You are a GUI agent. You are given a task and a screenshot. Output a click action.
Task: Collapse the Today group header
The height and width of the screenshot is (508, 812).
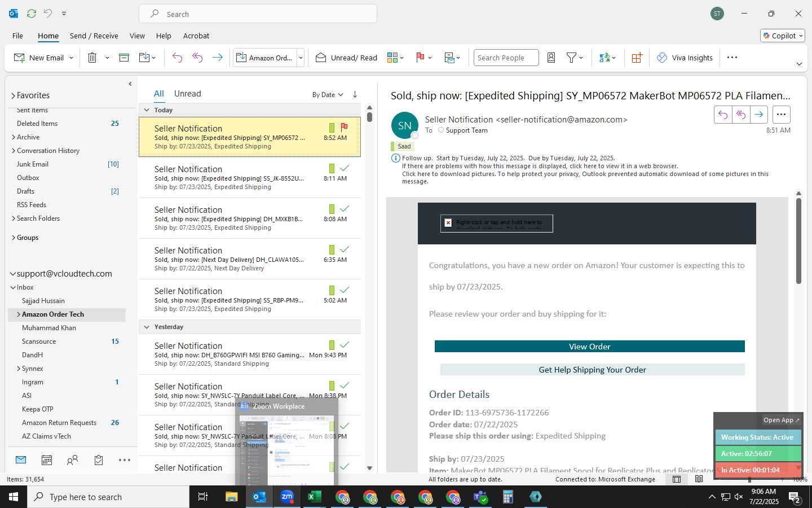[x=147, y=110]
